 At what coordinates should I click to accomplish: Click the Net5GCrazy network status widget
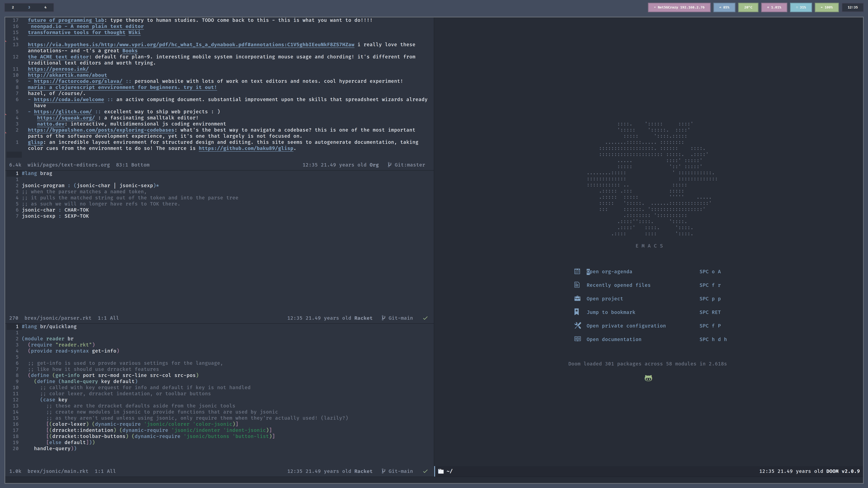pos(679,7)
